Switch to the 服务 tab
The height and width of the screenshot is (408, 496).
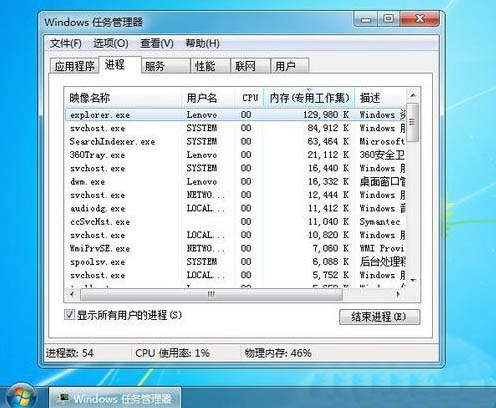(x=166, y=66)
